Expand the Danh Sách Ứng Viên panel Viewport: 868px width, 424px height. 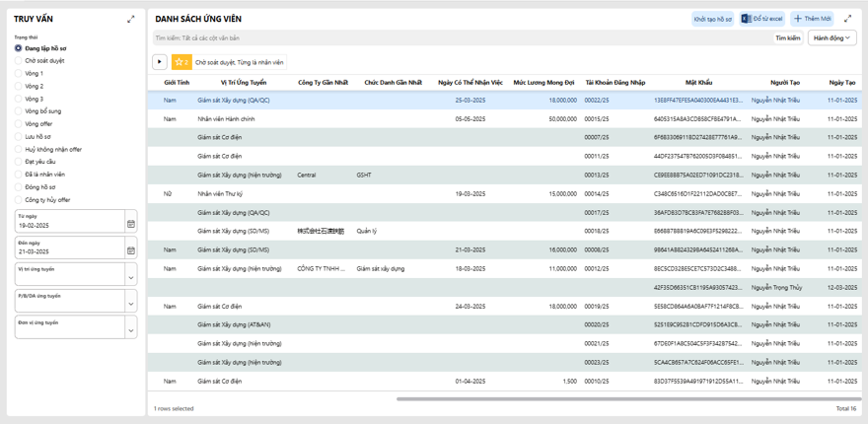pyautogui.click(x=847, y=19)
